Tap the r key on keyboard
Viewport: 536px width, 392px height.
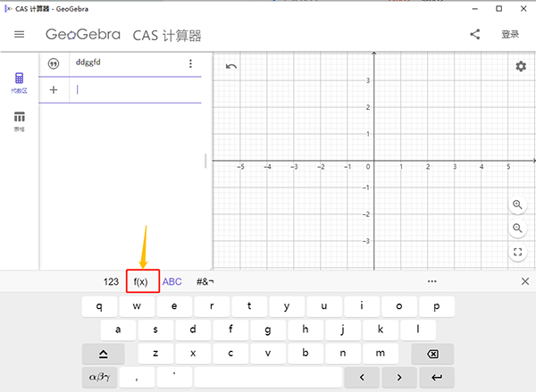click(212, 306)
